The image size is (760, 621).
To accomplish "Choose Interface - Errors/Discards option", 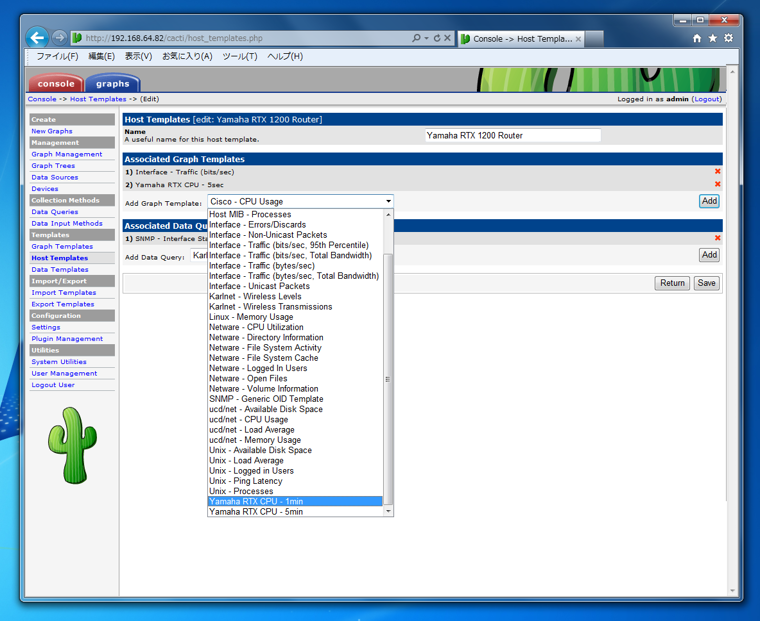I will 295,224.
